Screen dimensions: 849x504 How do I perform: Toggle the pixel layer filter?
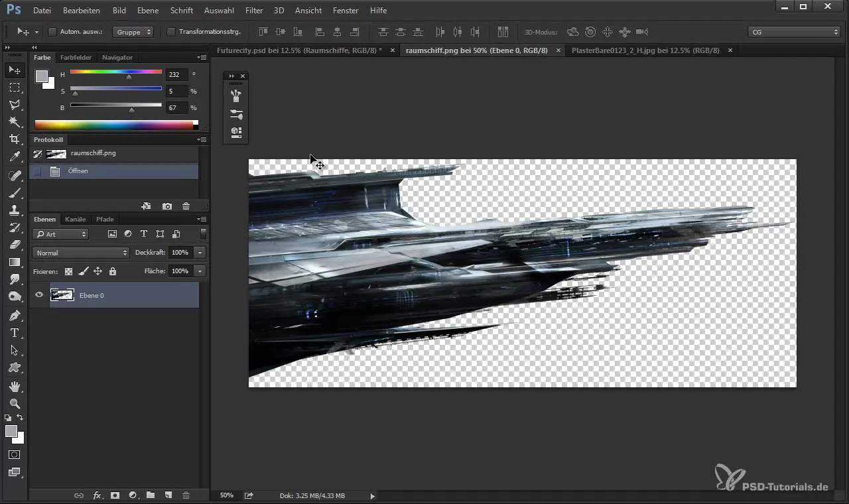[x=112, y=234]
